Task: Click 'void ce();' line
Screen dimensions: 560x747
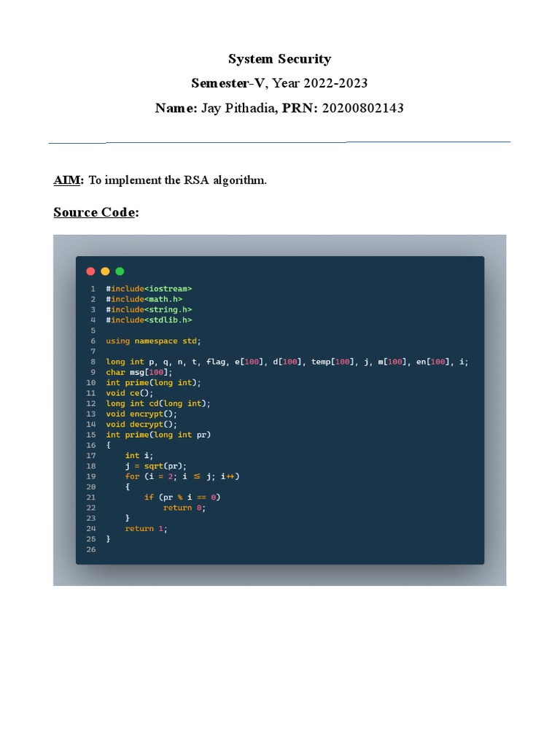Action: click(130, 393)
